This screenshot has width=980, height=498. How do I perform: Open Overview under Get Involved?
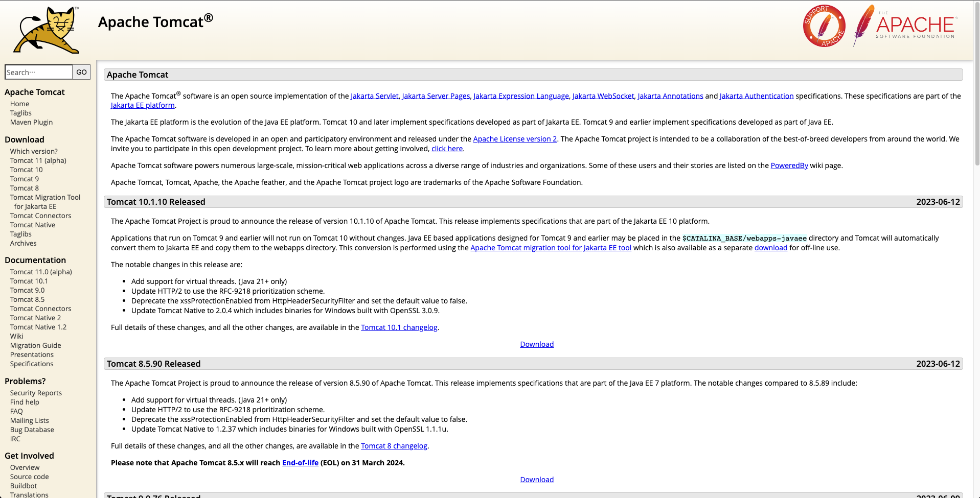25,467
